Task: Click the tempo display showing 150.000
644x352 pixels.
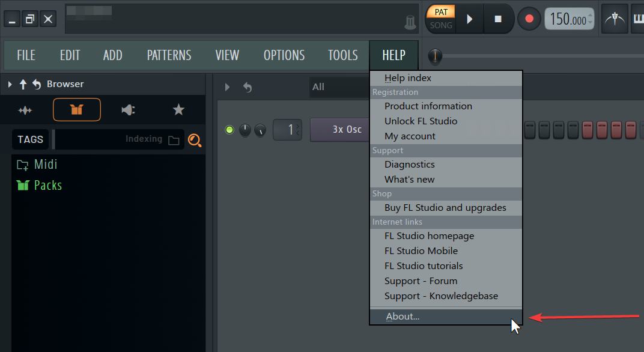Action: click(567, 19)
